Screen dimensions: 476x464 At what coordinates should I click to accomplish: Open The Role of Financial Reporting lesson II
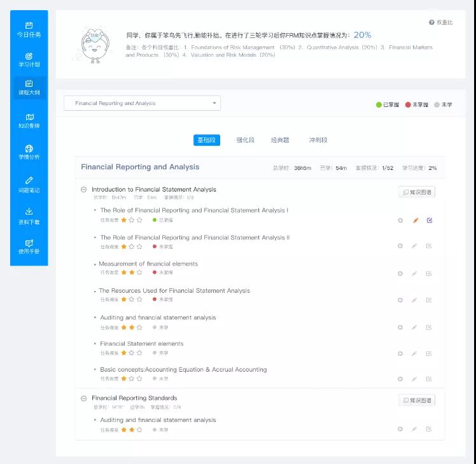195,237
